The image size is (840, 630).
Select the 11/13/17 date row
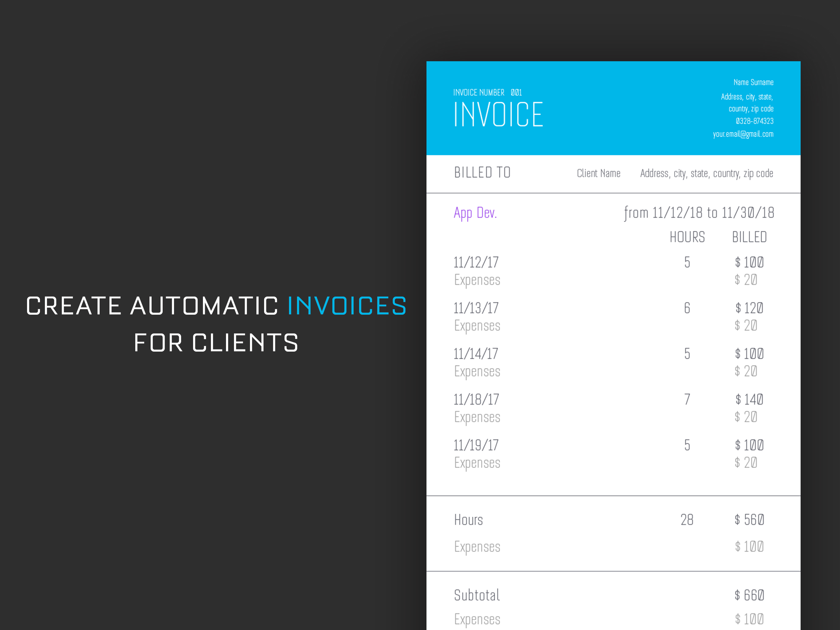[x=476, y=308]
